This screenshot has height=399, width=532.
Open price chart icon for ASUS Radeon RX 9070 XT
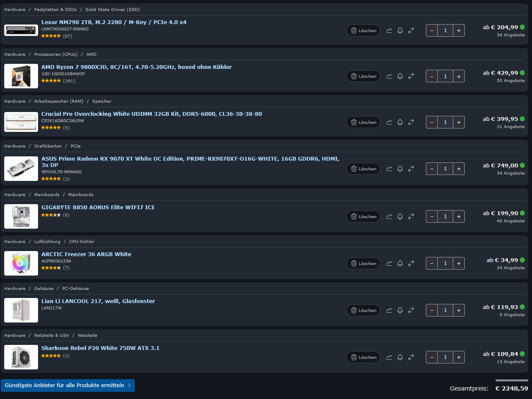tap(389, 169)
